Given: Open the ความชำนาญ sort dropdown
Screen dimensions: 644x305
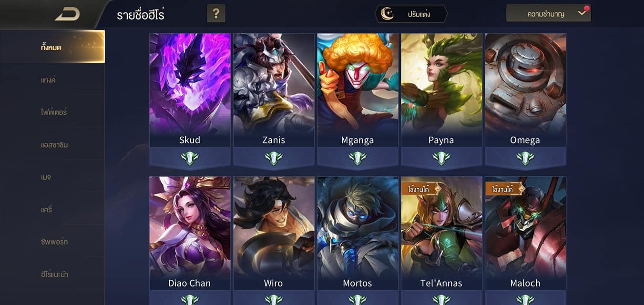Looking at the screenshot, I should (x=549, y=14).
